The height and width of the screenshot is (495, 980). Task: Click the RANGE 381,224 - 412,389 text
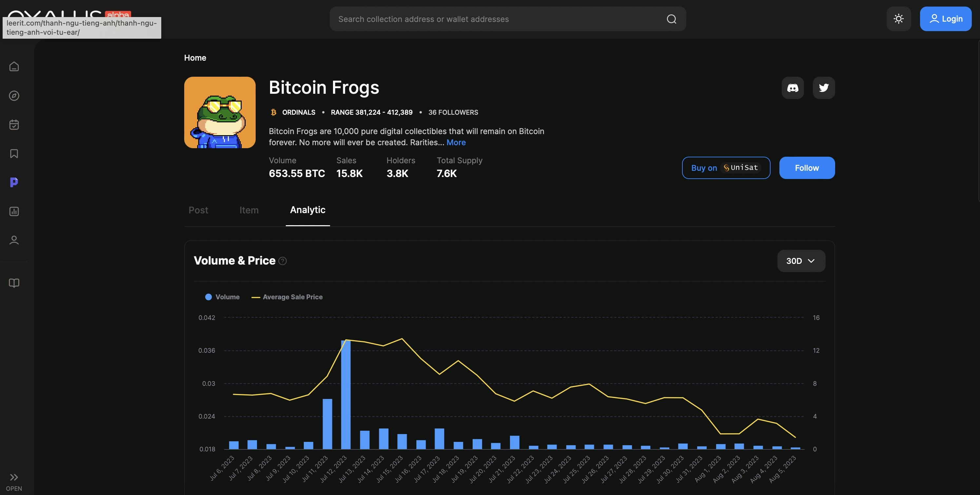(x=372, y=113)
